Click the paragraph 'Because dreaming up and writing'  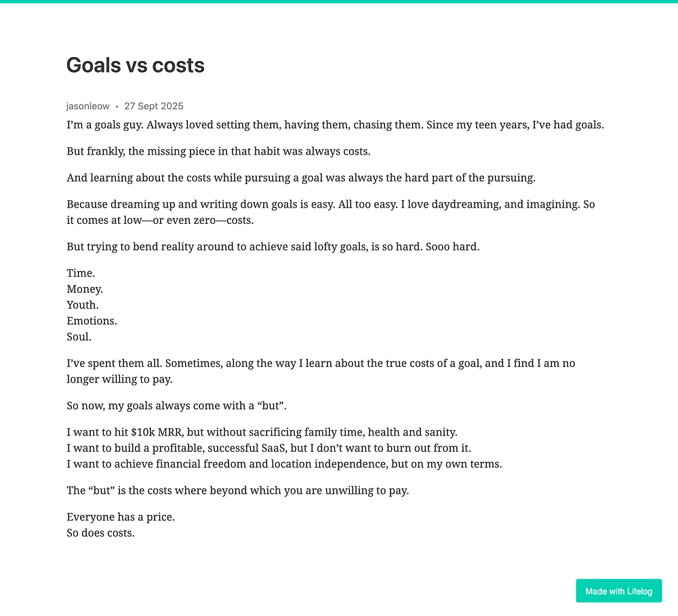click(331, 212)
